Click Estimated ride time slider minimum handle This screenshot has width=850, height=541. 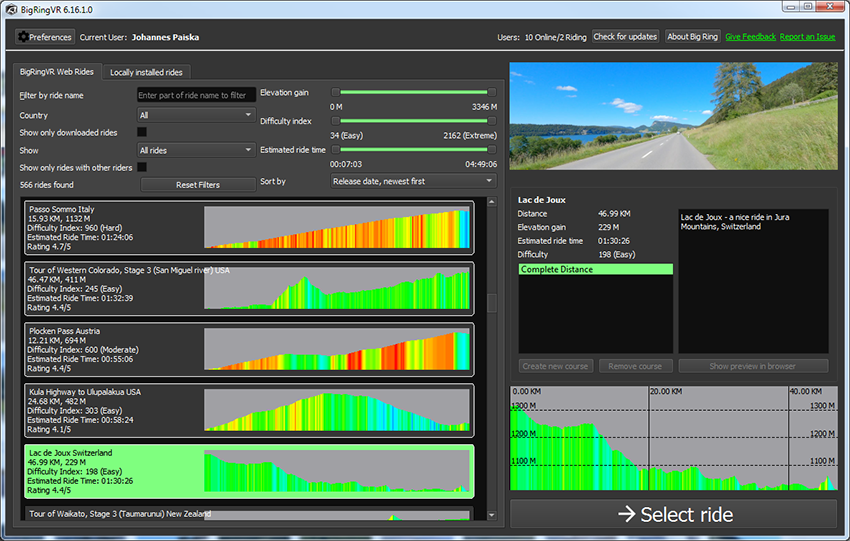[x=336, y=149]
